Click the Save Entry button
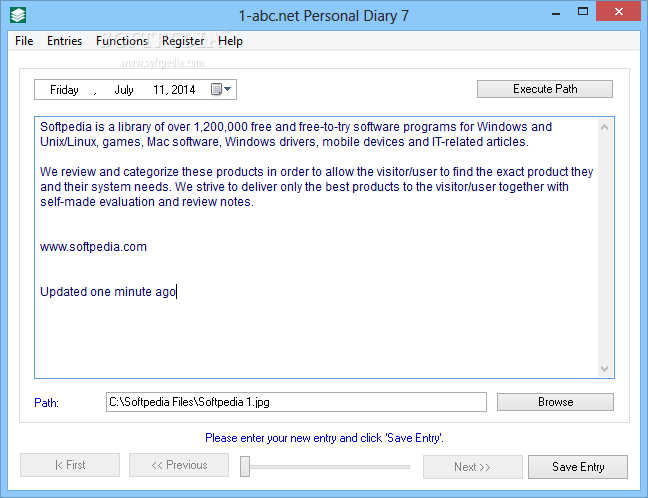The width and height of the screenshot is (648, 498). [578, 467]
